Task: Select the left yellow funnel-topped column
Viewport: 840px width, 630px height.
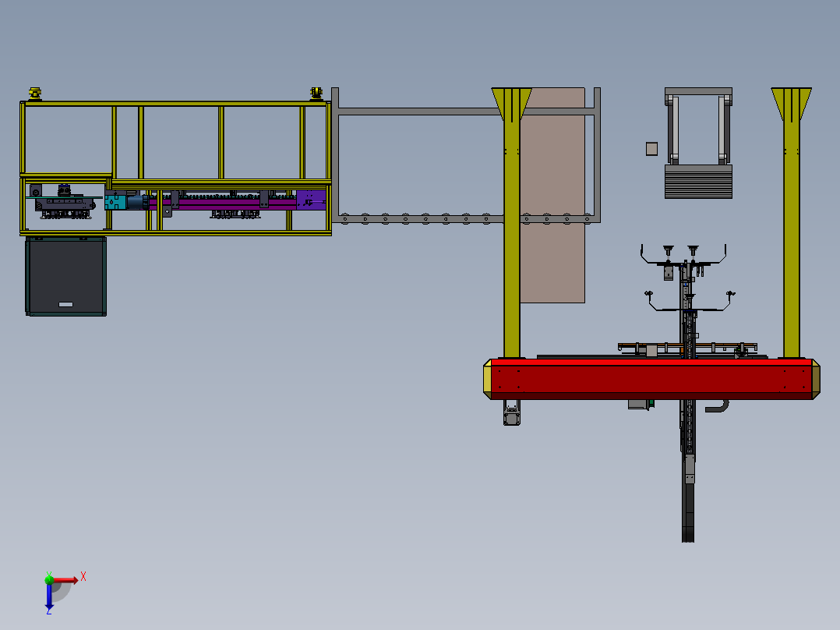Action: (x=512, y=222)
